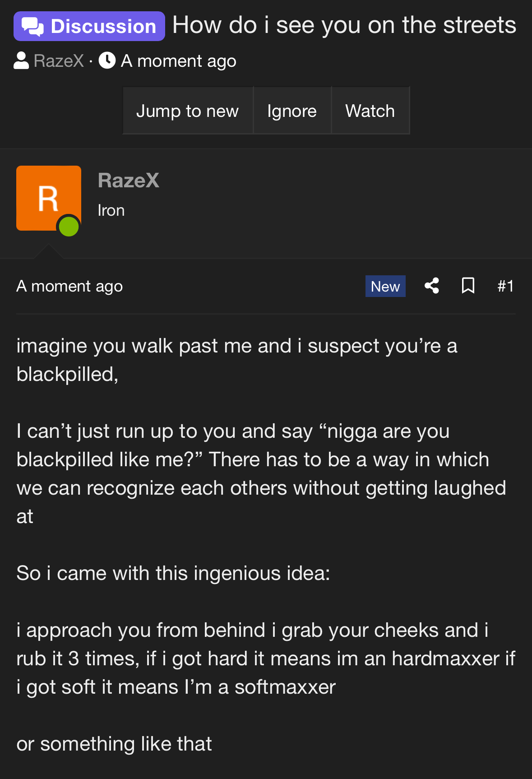Image resolution: width=532 pixels, height=779 pixels.
Task: Click the blue New badge on the post
Action: (x=385, y=286)
